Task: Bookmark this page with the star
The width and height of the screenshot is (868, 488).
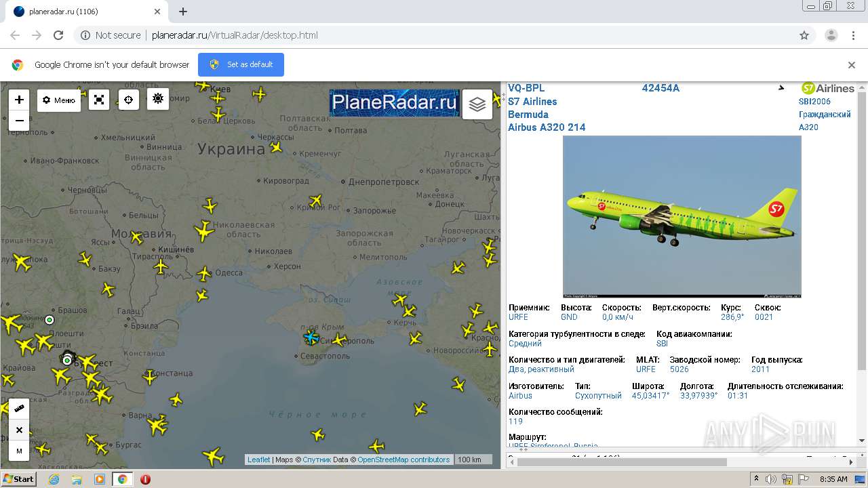Action: 804,35
